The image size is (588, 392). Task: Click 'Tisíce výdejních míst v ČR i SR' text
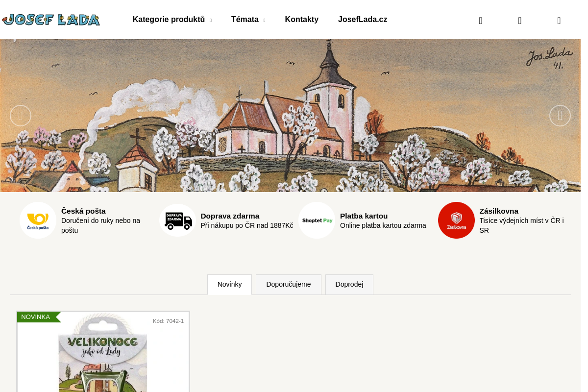click(x=521, y=225)
